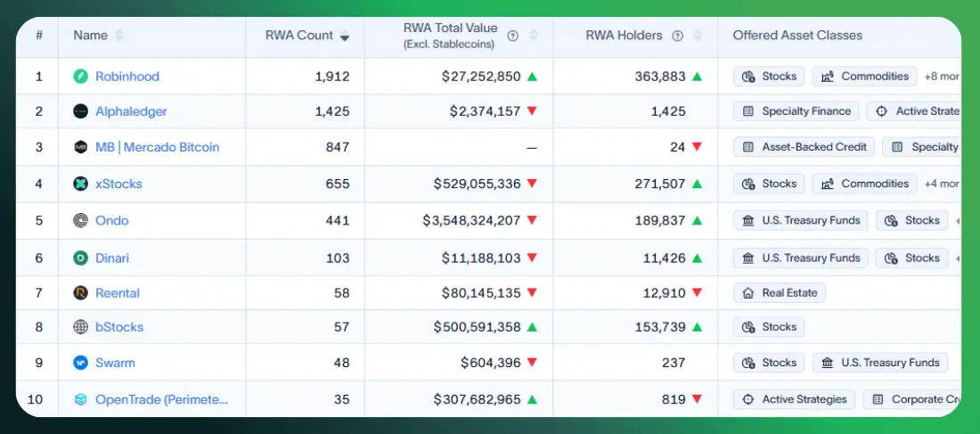This screenshot has height=434, width=980.
Task: Open the Robinhood link
Action: (x=127, y=77)
